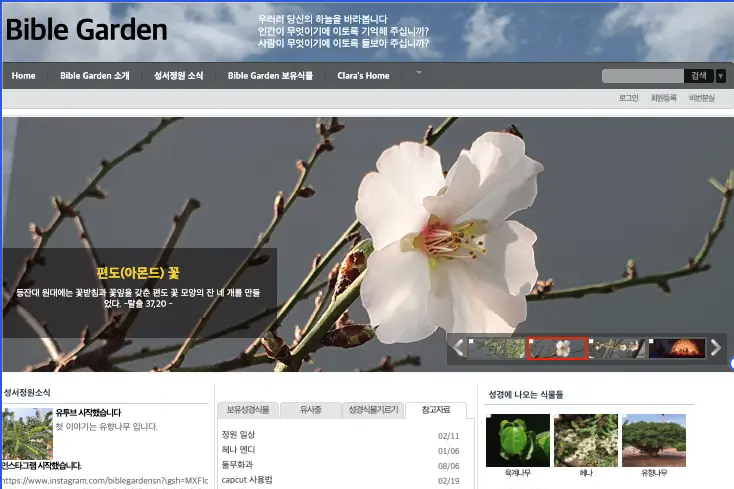Open the 정원 일상 post
This screenshot has height=489, width=734.
click(x=238, y=435)
